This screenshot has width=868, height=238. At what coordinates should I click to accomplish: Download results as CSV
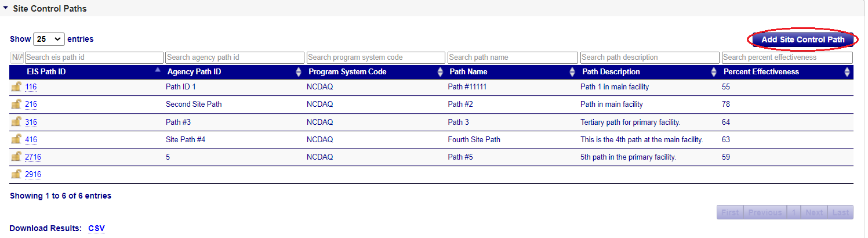coord(96,228)
